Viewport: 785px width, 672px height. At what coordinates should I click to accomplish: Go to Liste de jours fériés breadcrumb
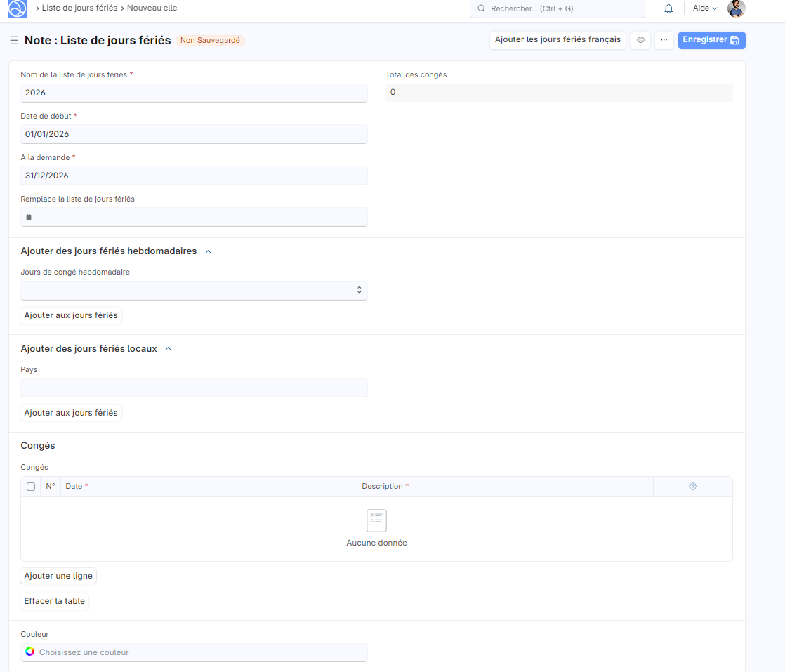coord(79,8)
